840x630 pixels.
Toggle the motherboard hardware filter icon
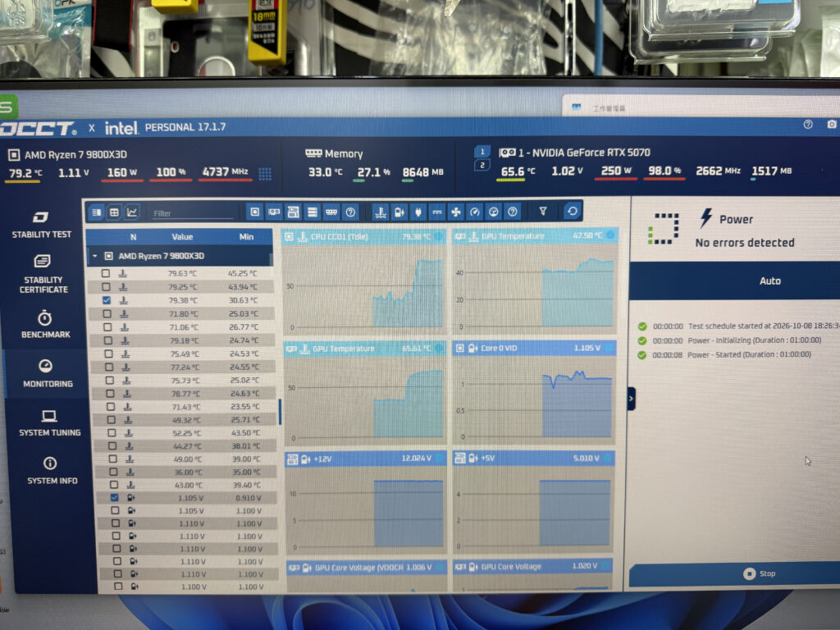pos(293,212)
